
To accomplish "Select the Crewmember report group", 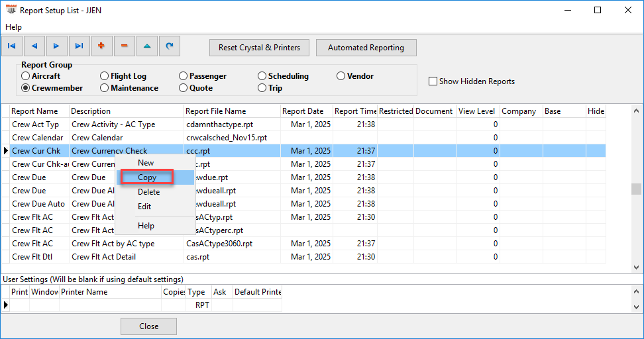I will 52,88.
